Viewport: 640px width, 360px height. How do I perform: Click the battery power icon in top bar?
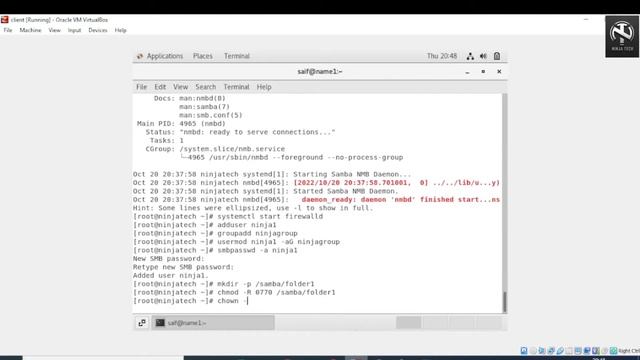[x=497, y=56]
